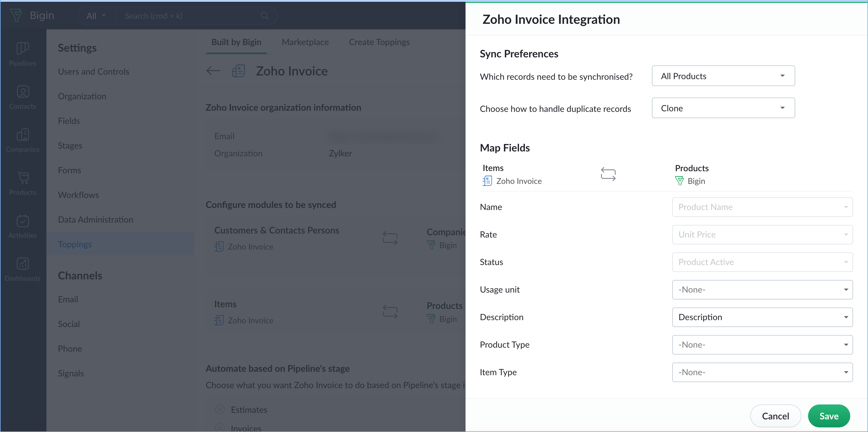The image size is (868, 432).
Task: Expand the Item Type mapping dropdown
Action: click(762, 372)
